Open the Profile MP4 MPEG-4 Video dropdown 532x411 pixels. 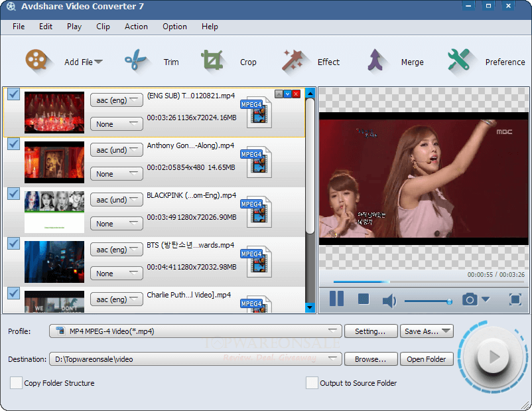pyautogui.click(x=195, y=331)
